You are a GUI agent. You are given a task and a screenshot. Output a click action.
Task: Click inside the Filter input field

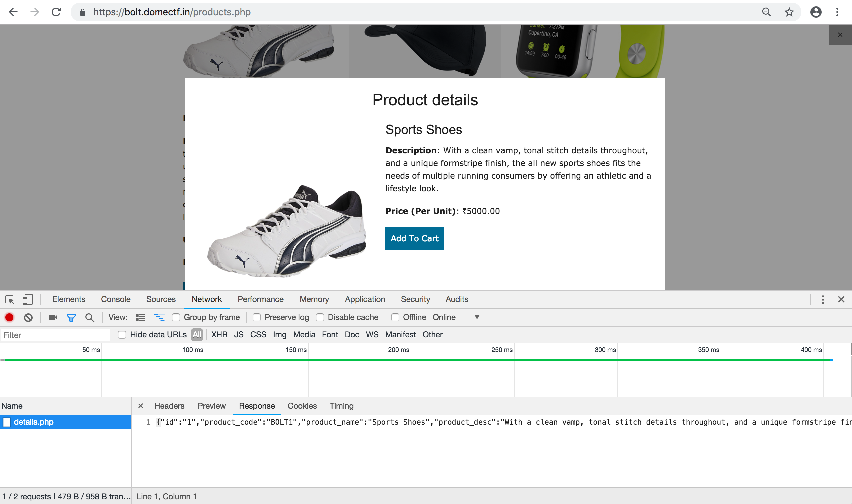tap(54, 335)
